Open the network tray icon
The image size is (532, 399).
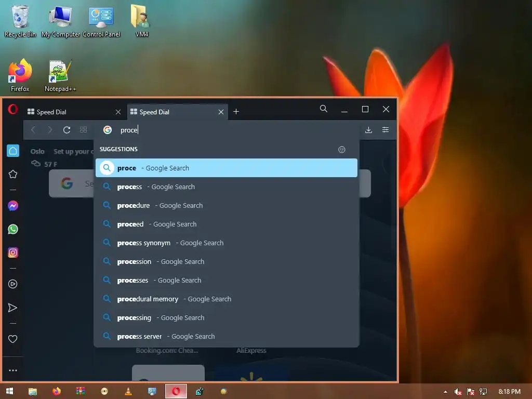tap(483, 392)
